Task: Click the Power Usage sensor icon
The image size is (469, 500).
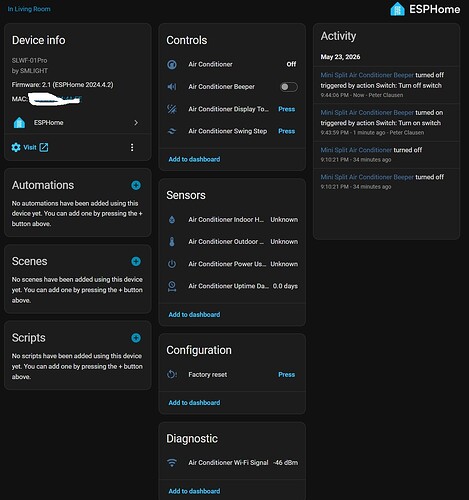Action: pos(172,264)
